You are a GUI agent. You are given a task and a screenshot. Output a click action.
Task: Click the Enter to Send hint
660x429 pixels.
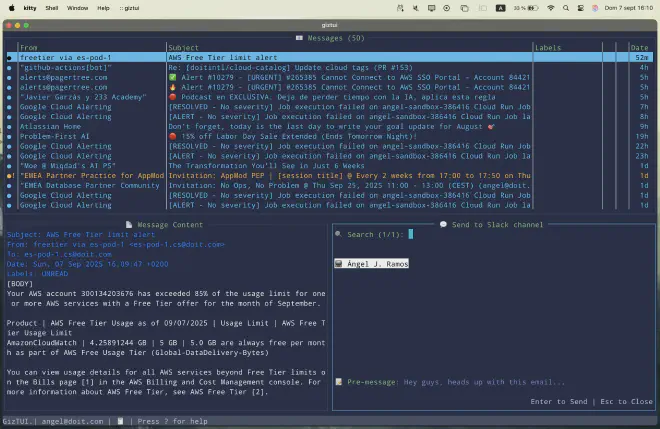[x=559, y=402]
